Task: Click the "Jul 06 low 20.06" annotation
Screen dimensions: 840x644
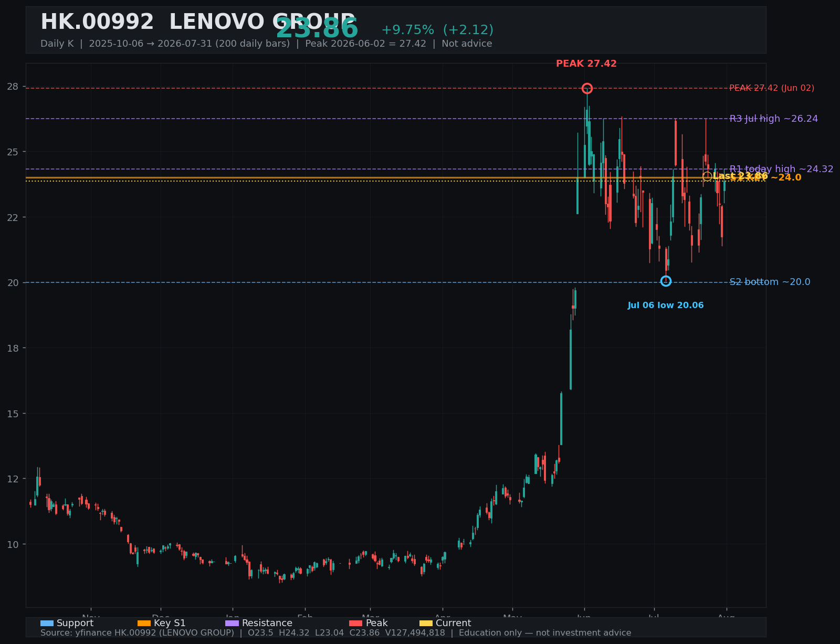Action: (x=666, y=305)
